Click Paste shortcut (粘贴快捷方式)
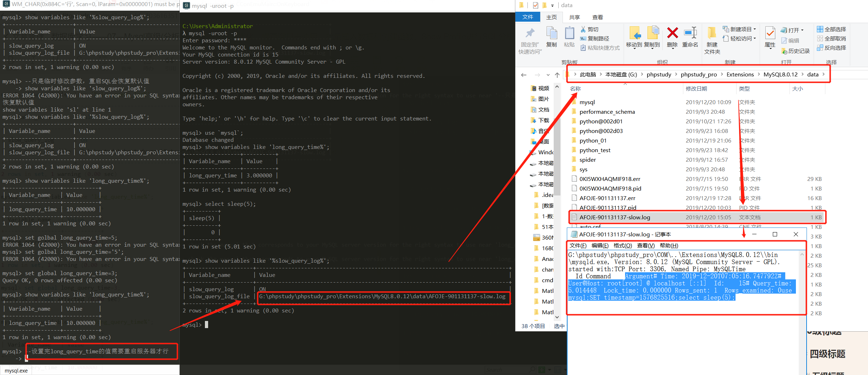This screenshot has height=375, width=868. click(x=600, y=48)
